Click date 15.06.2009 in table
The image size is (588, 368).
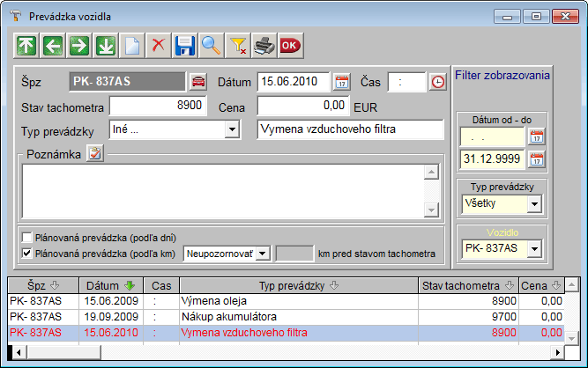[x=111, y=301]
